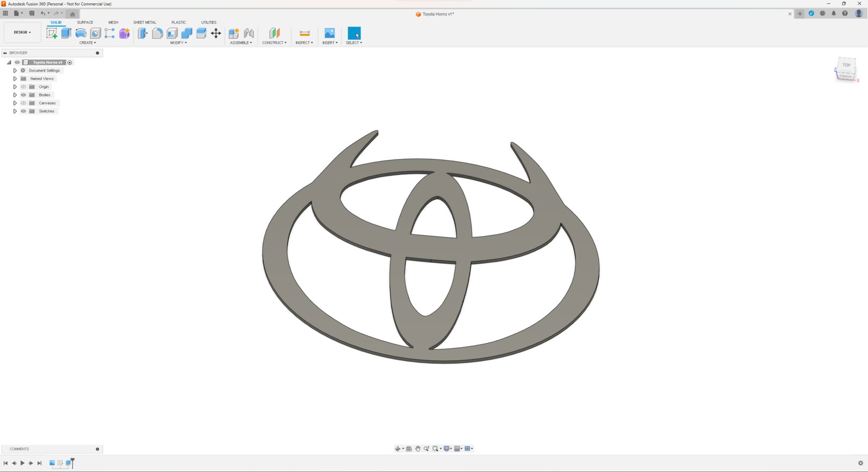The width and height of the screenshot is (868, 472).
Task: Expand the Document Settings node
Action: point(15,71)
